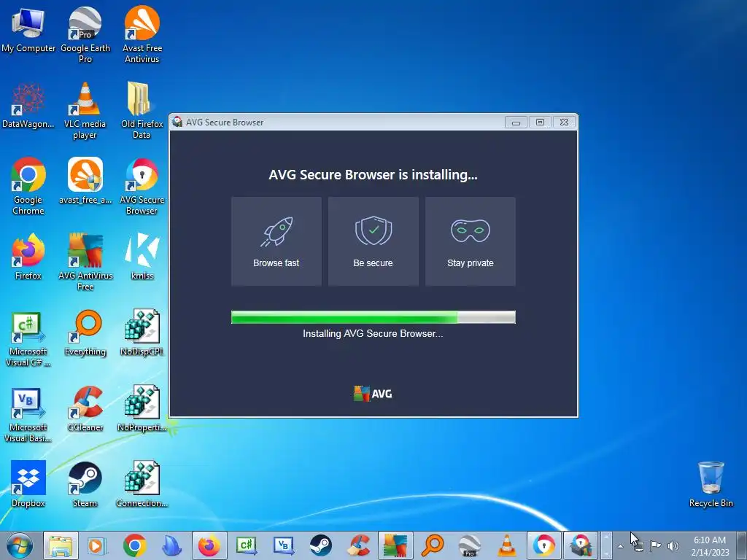Open the clock showing 6:10 AM
The height and width of the screenshot is (560, 747).
coord(710,546)
